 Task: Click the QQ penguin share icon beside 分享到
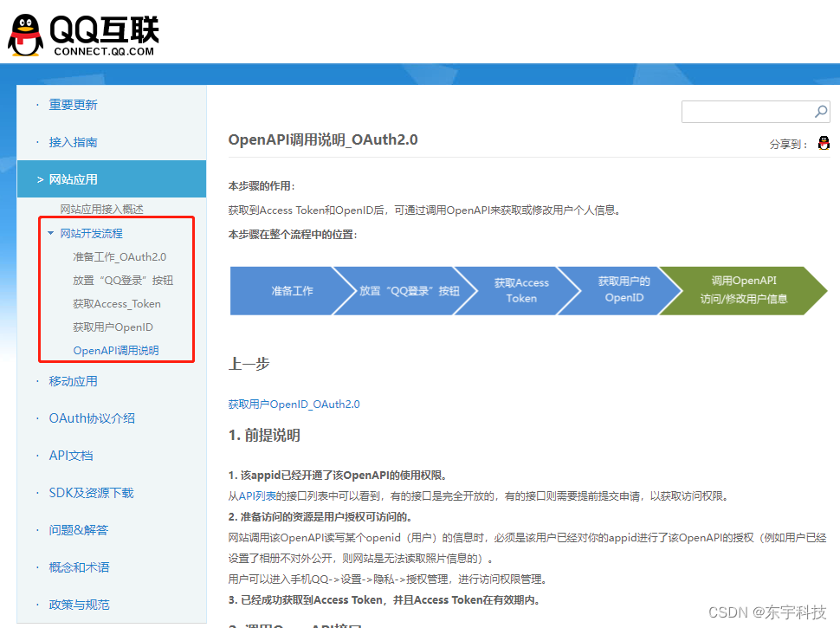pyautogui.click(x=824, y=142)
